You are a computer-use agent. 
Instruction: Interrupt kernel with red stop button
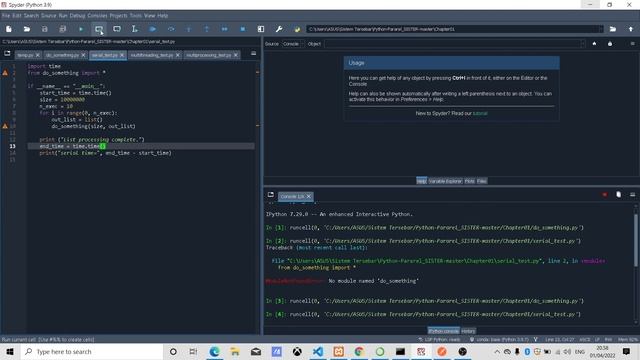604,195
